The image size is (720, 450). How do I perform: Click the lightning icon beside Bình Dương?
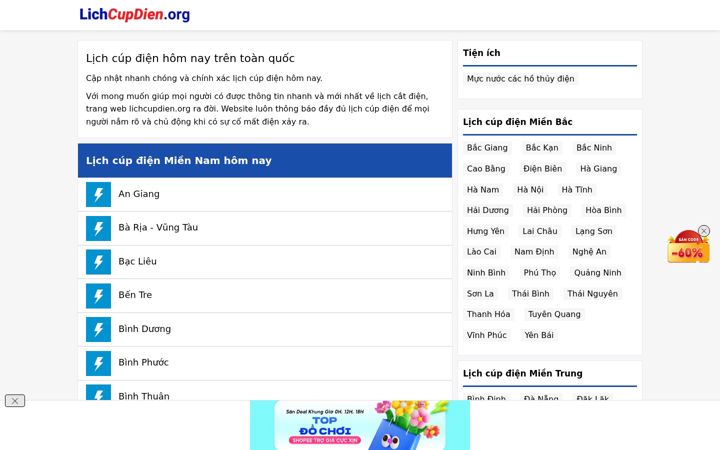point(98,329)
